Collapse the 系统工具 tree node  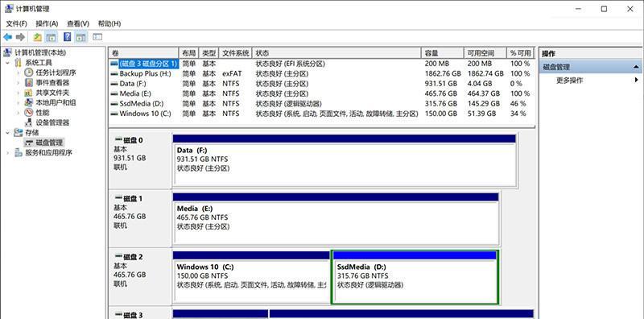7,63
